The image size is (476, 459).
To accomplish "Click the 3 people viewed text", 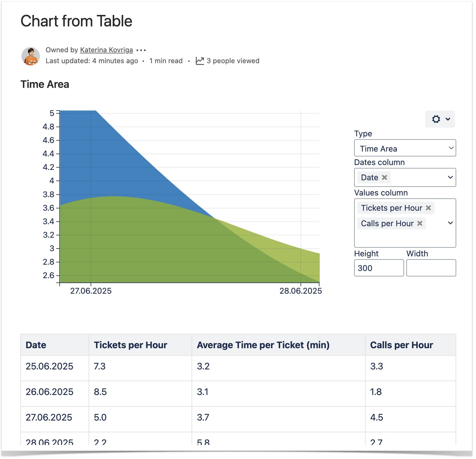I will (233, 61).
